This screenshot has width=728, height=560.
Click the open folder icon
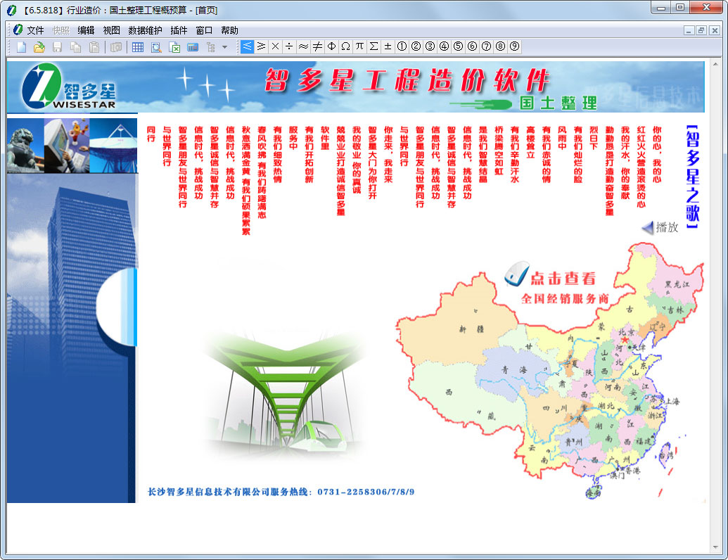[x=39, y=47]
